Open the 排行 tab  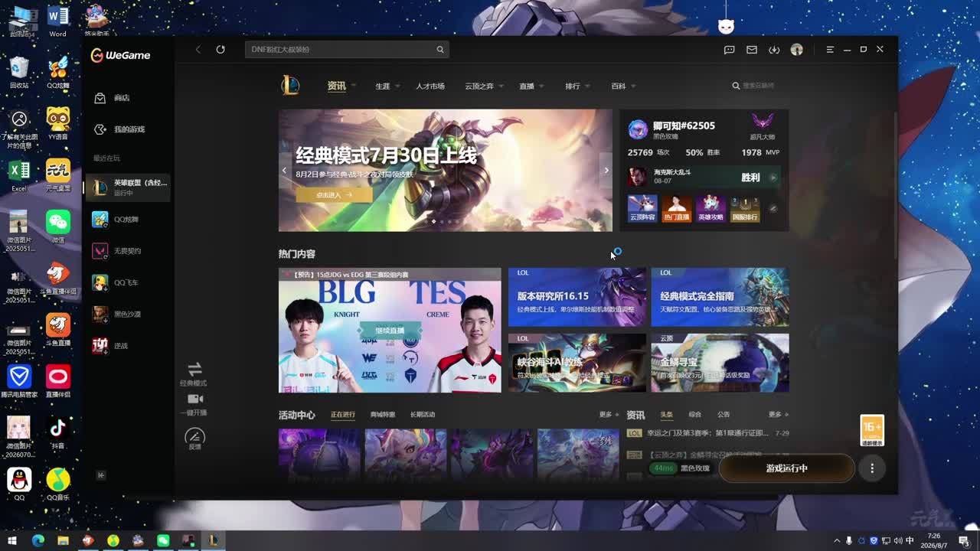pos(573,86)
